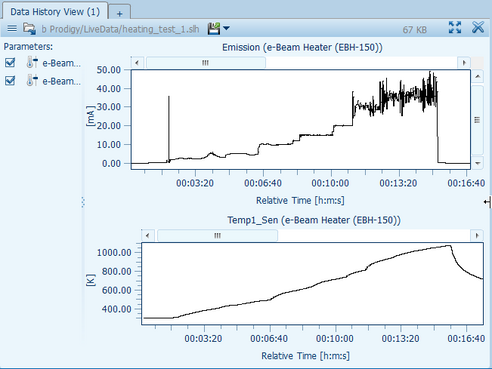Screen dimensions: 492x369
Task: Click the fullscreen expand icon
Action: [455, 27]
